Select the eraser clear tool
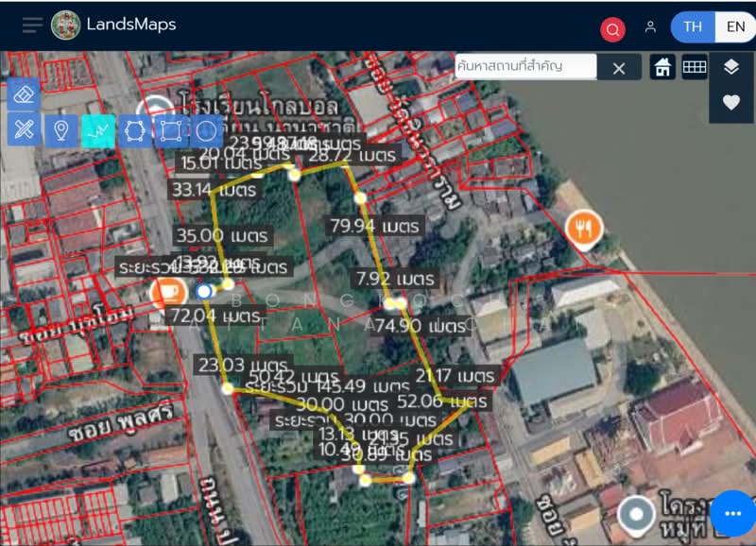The image size is (756, 546). click(25, 94)
